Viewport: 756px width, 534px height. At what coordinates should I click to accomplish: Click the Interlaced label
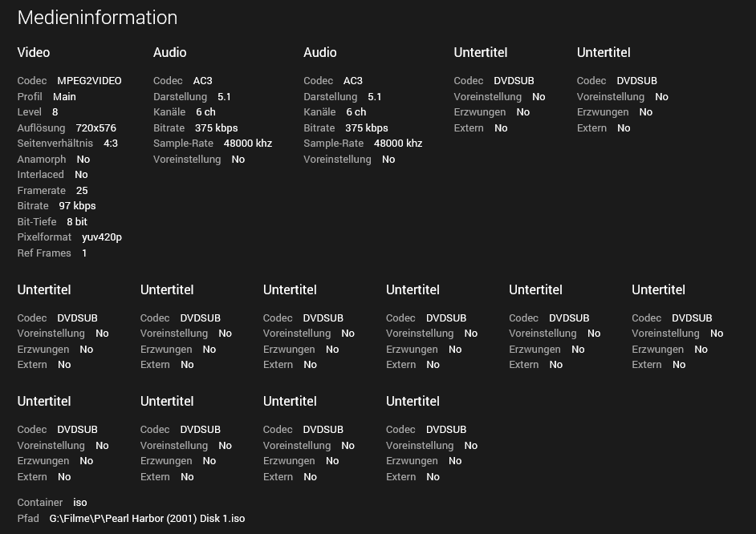click(x=41, y=175)
